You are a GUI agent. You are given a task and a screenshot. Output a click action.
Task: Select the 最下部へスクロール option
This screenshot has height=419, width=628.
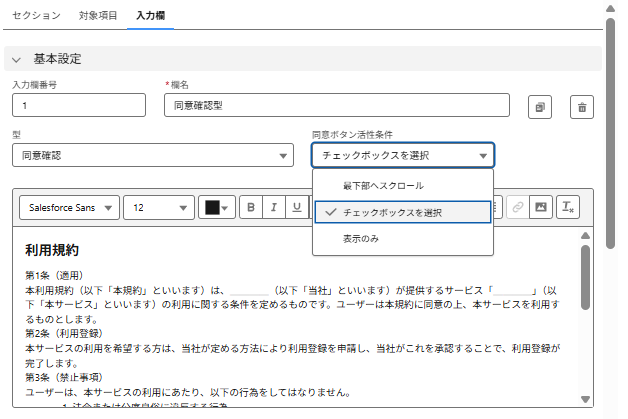tap(382, 186)
